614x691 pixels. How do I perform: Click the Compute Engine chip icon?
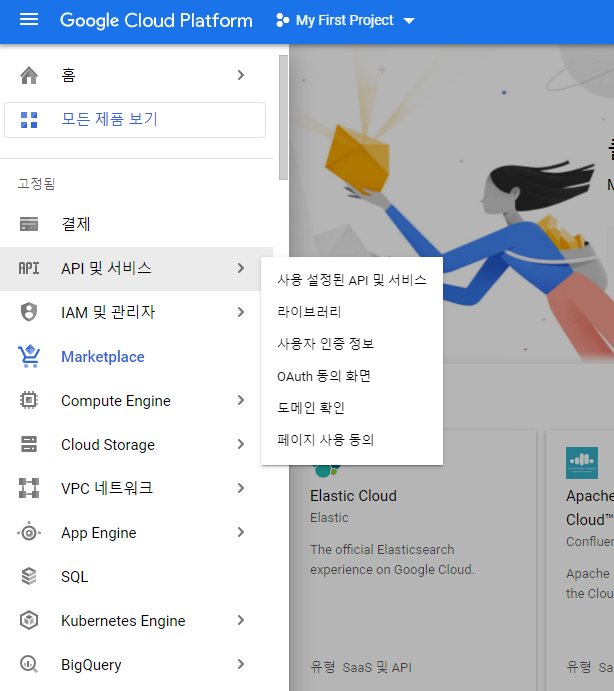pos(29,401)
